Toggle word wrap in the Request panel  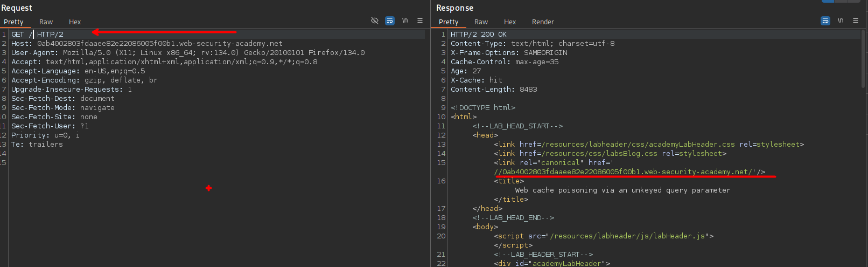(390, 20)
